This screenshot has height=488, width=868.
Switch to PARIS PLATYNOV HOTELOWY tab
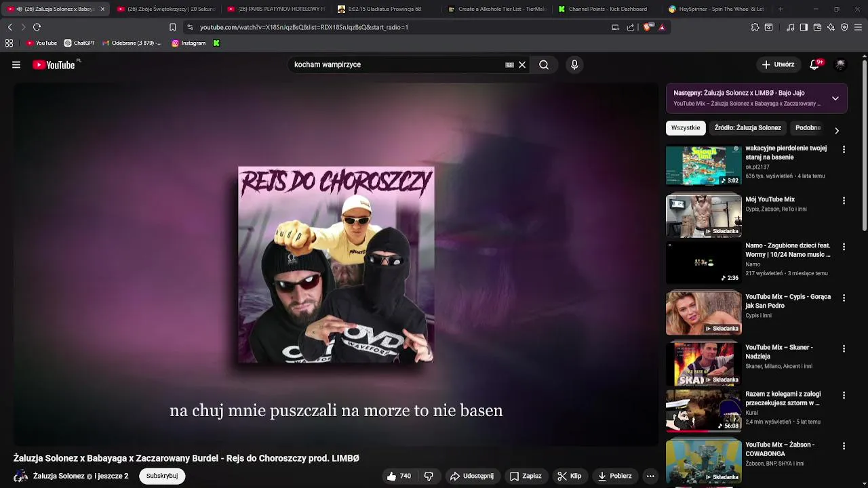275,9
